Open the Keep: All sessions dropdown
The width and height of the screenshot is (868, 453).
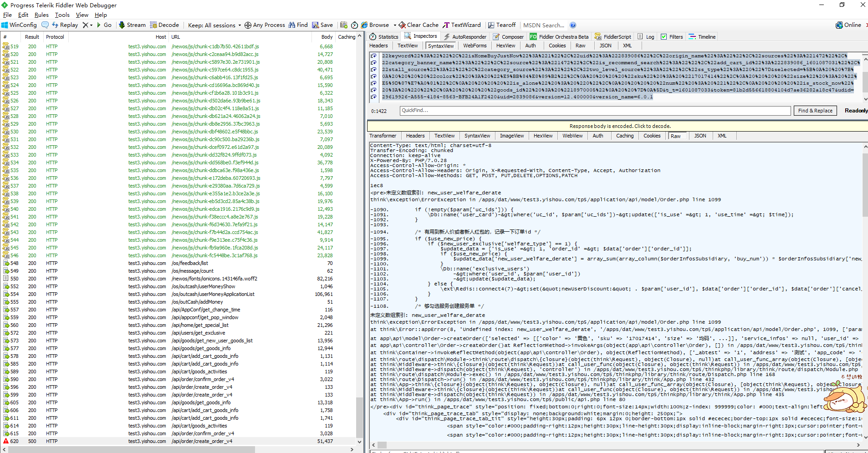[214, 25]
